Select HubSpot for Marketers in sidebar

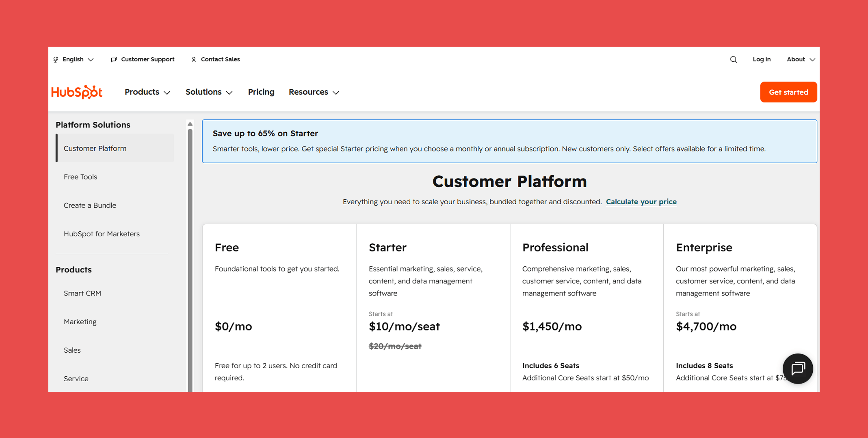pyautogui.click(x=102, y=234)
